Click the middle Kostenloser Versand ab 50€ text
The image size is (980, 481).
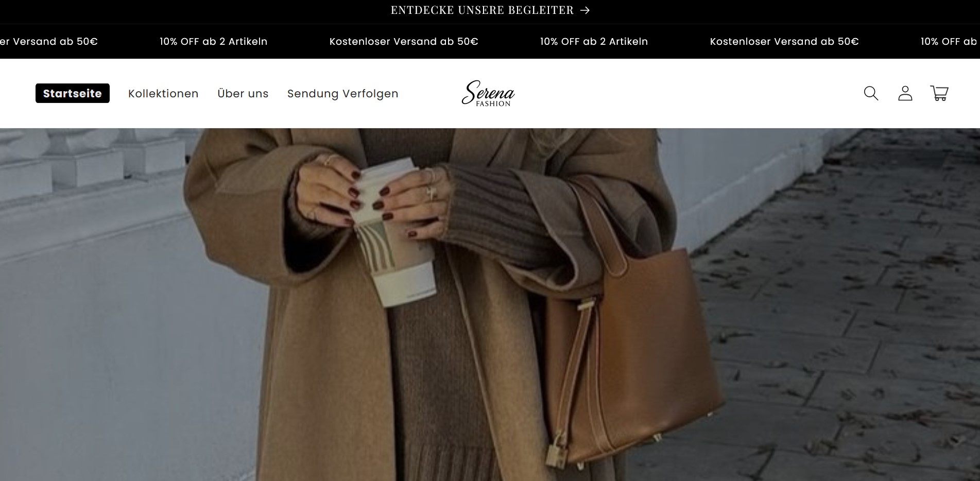(404, 41)
